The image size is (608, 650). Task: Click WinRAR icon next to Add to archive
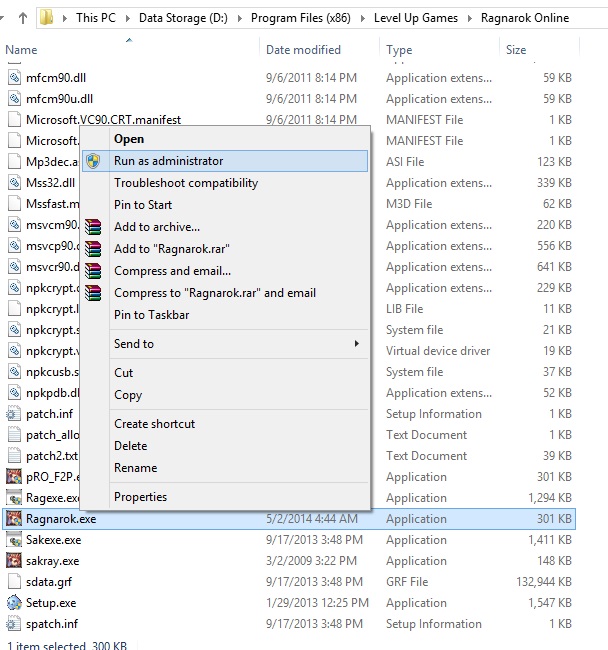(93, 227)
